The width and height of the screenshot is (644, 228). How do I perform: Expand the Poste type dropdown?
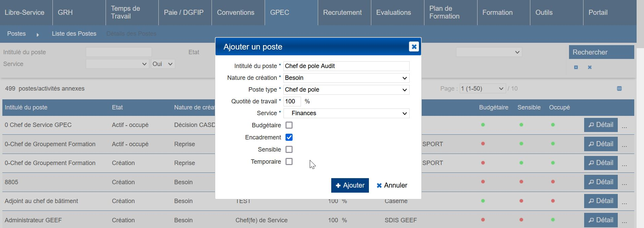point(346,90)
